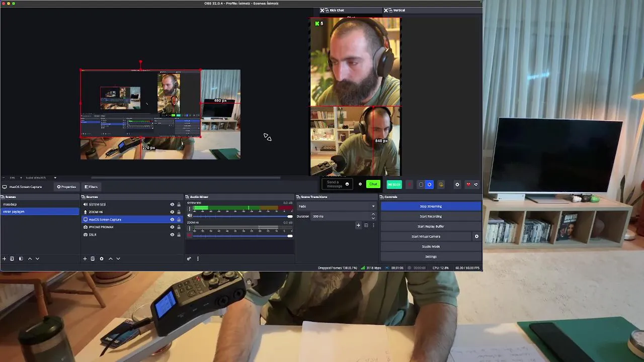Open emoji picker in Send a message box
Image resolution: width=644 pixels, height=362 pixels.
(x=347, y=185)
